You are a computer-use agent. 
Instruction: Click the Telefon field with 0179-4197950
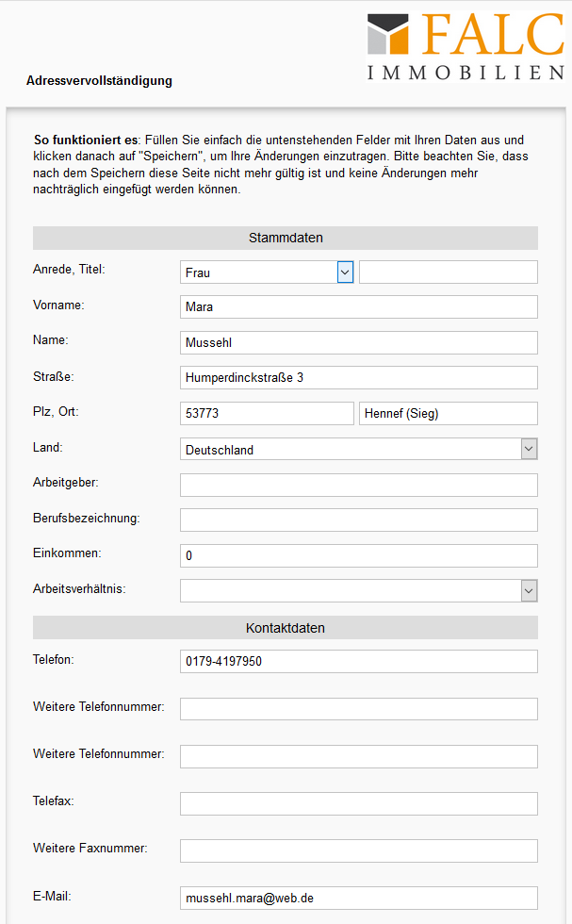[358, 661]
